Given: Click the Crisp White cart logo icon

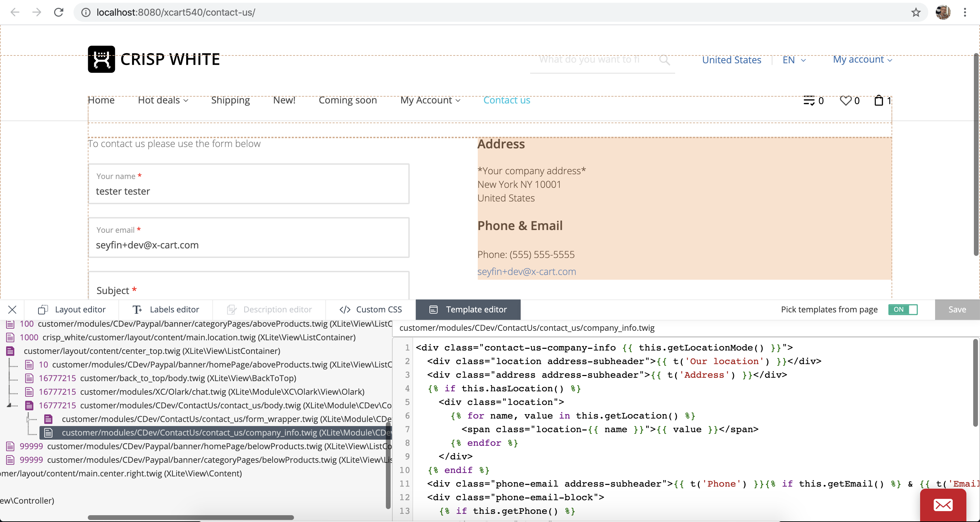Looking at the screenshot, I should (x=101, y=59).
